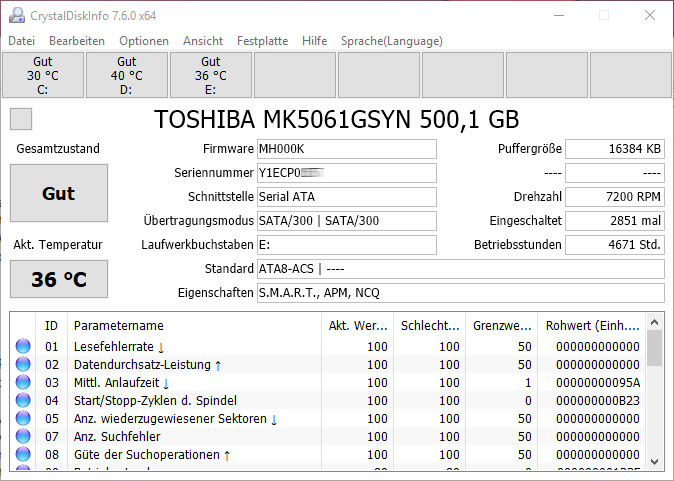Select drive E: tab showing 36 °C
The height and width of the screenshot is (481, 674).
211,75
